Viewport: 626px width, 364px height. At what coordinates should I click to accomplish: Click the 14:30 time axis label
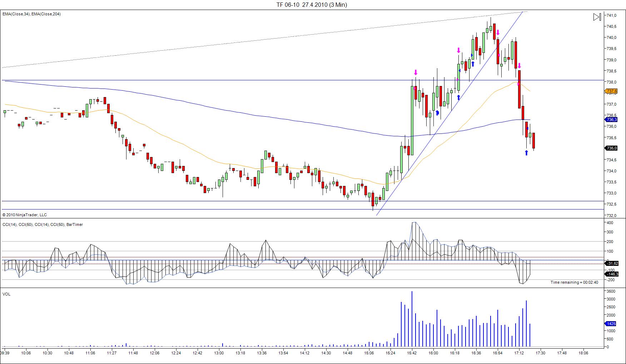[x=326, y=353]
